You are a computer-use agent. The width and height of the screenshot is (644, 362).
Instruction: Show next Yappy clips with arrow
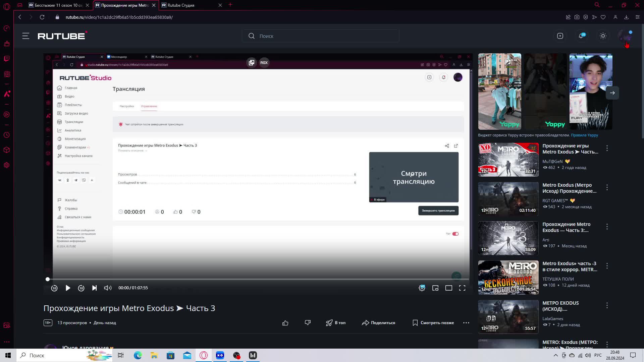(612, 93)
